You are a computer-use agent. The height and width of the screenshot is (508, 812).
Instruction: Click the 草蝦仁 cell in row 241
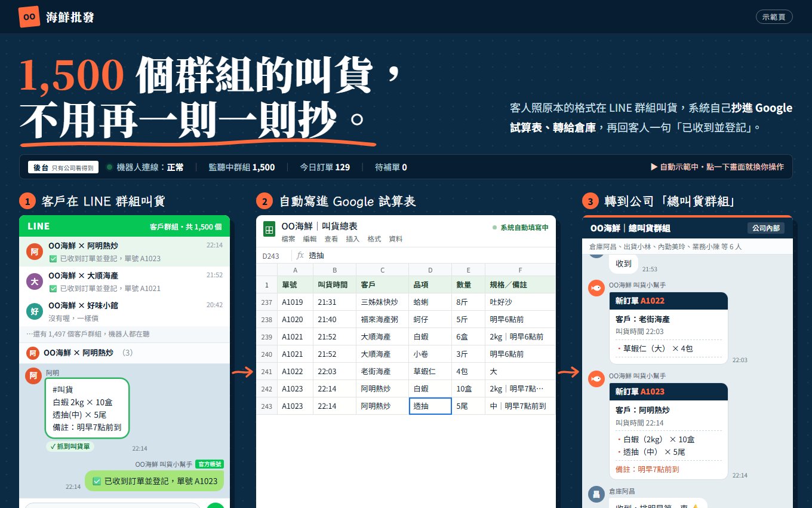430,371
